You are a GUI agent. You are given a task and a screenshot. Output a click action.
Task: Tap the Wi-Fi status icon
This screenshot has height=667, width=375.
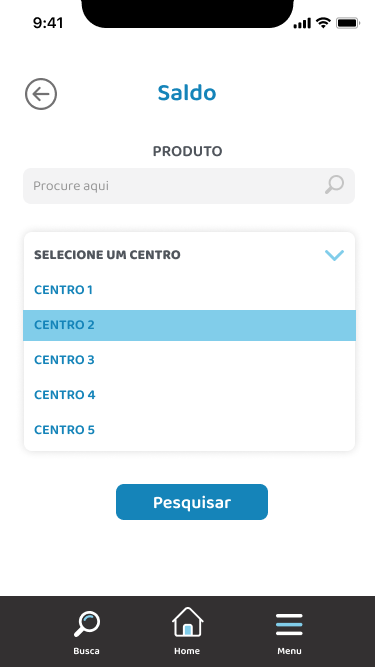pyautogui.click(x=324, y=23)
